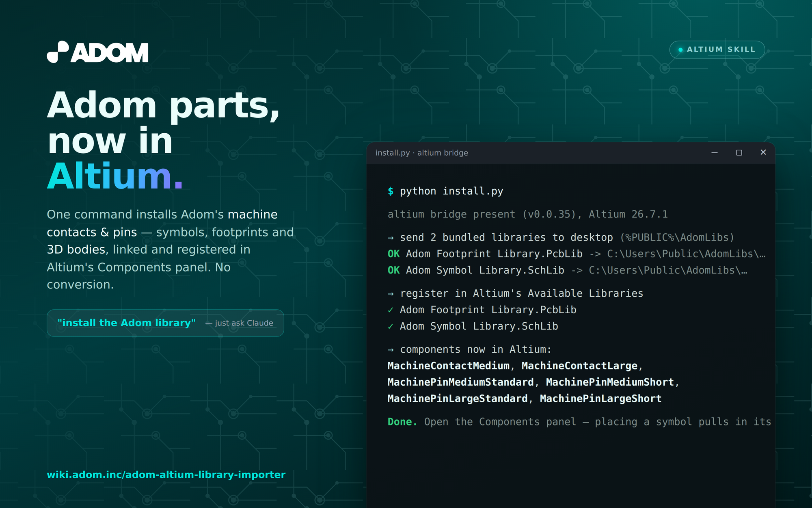The width and height of the screenshot is (812, 508).
Task: Click the "components now in Altium:" line
Action: coord(470,350)
